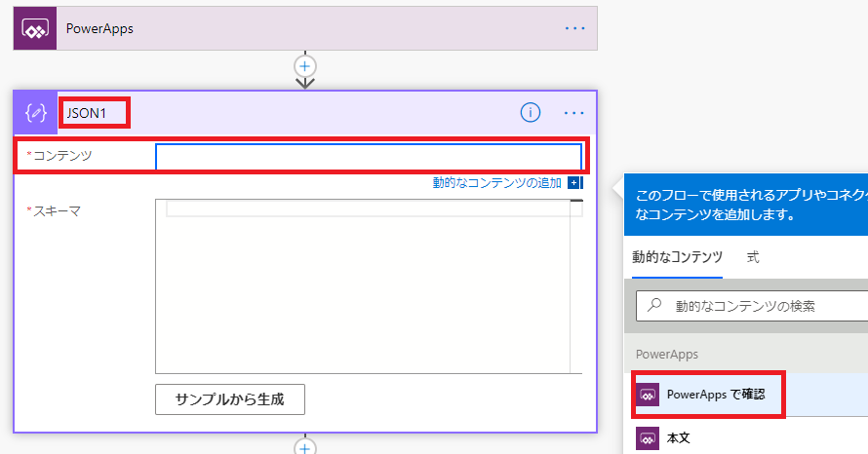The height and width of the screenshot is (454, 868).
Task: Click the PowerApps trigger icon
Action: pos(35,29)
